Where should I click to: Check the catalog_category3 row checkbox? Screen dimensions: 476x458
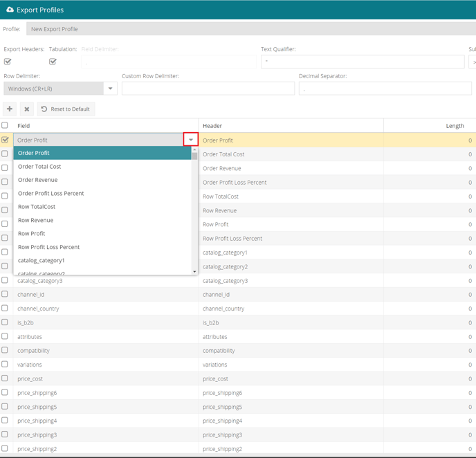(5, 280)
